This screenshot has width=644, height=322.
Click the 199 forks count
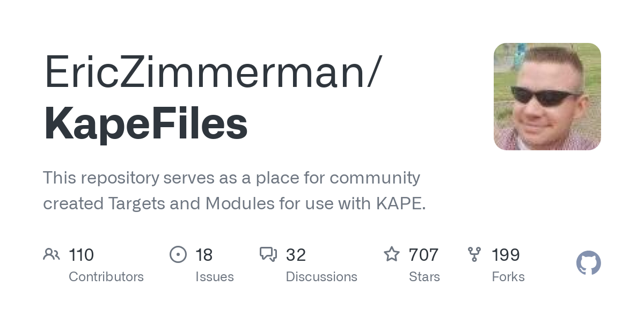click(506, 255)
